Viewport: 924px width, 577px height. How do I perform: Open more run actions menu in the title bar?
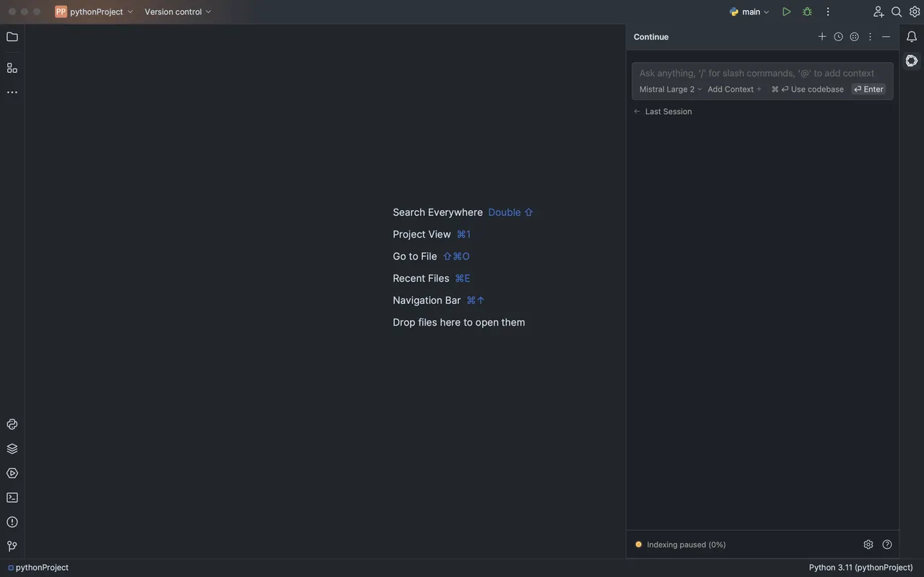[828, 12]
